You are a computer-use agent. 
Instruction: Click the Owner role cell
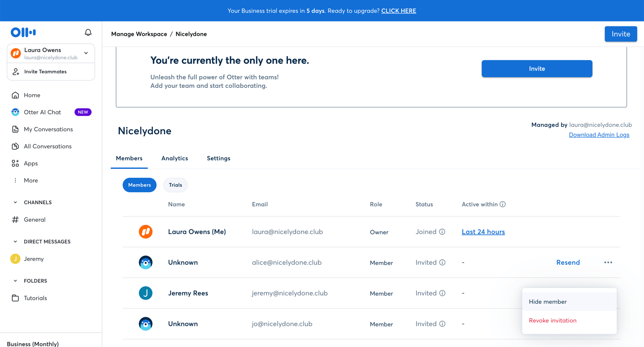click(379, 232)
